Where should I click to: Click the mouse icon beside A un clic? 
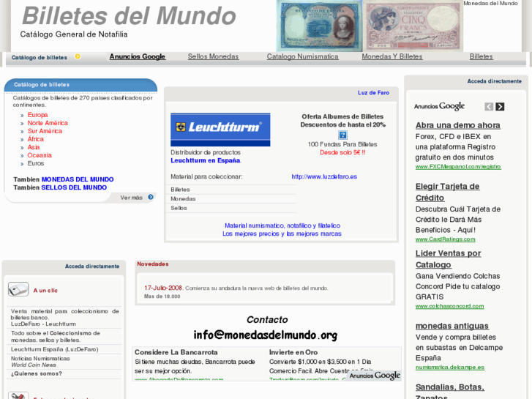pyautogui.click(x=18, y=290)
